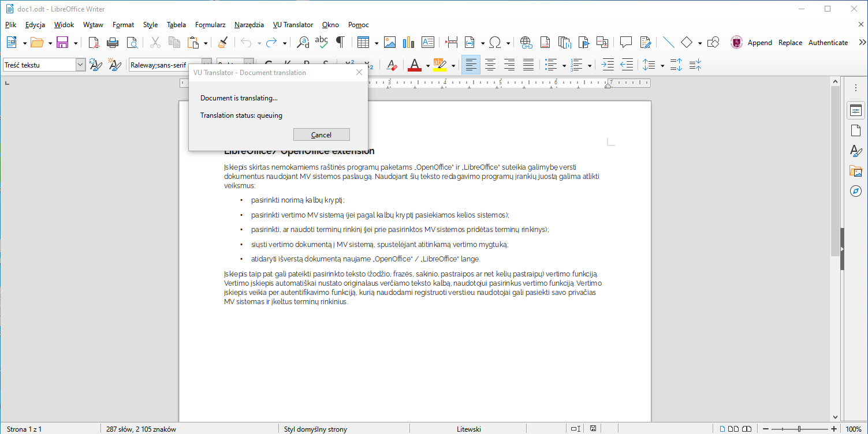868x434 pixels.
Task: Open the Navigator in the sidebar
Action: pos(856,190)
